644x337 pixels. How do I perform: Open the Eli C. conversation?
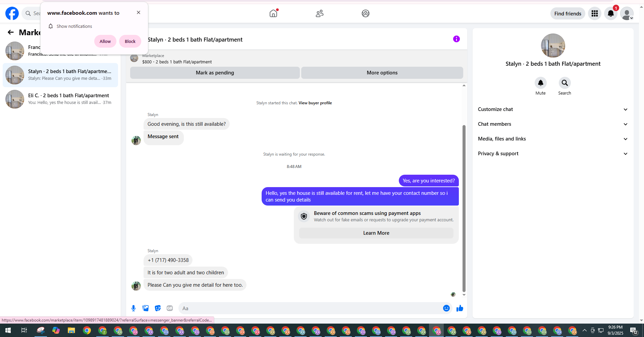[60, 99]
